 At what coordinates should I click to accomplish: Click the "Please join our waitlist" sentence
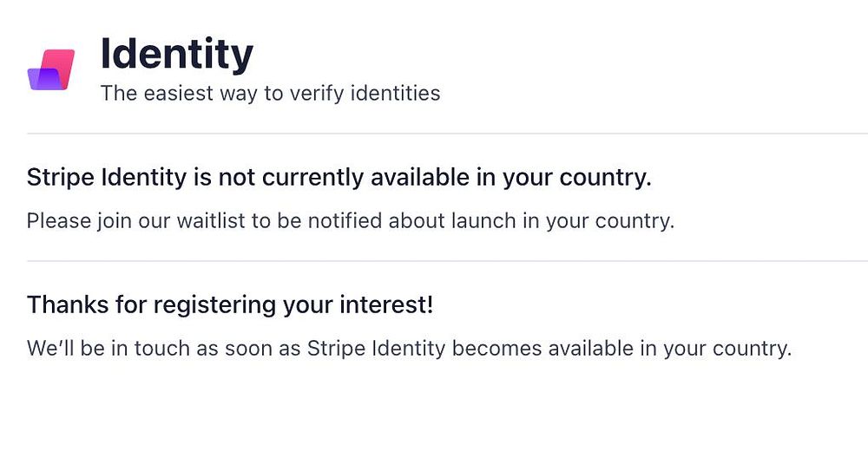[350, 220]
